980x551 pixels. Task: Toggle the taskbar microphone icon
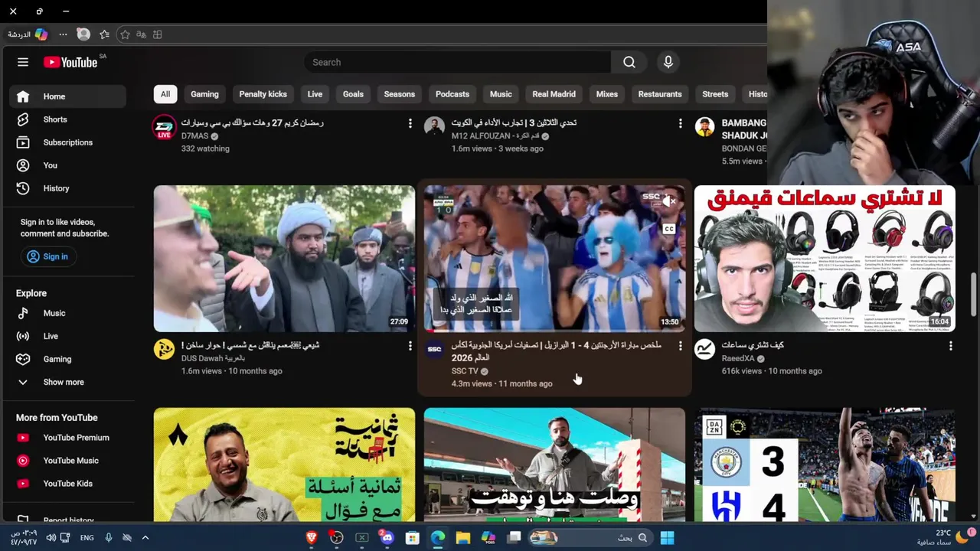tap(109, 537)
